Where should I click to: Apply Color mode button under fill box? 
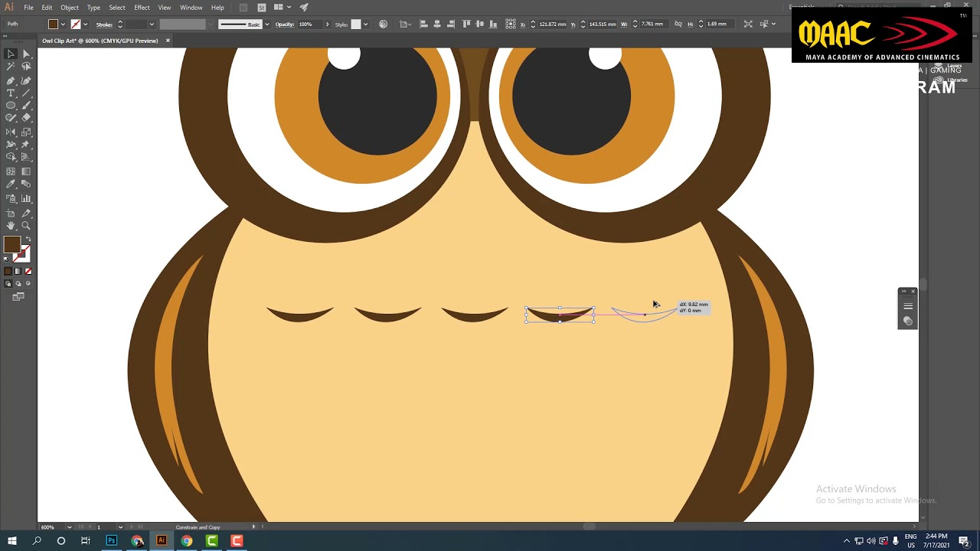[x=8, y=271]
